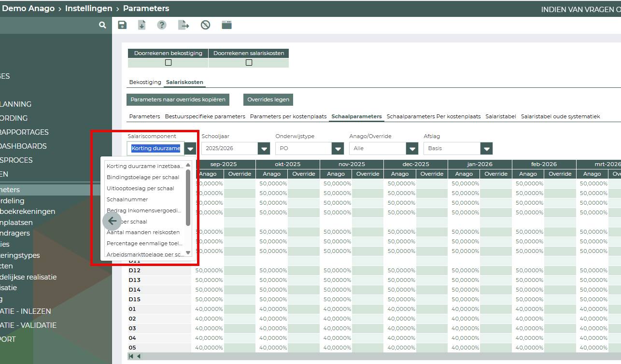The image size is (621, 364).
Task: Click the download document icon in toolbar
Action: pos(141,25)
